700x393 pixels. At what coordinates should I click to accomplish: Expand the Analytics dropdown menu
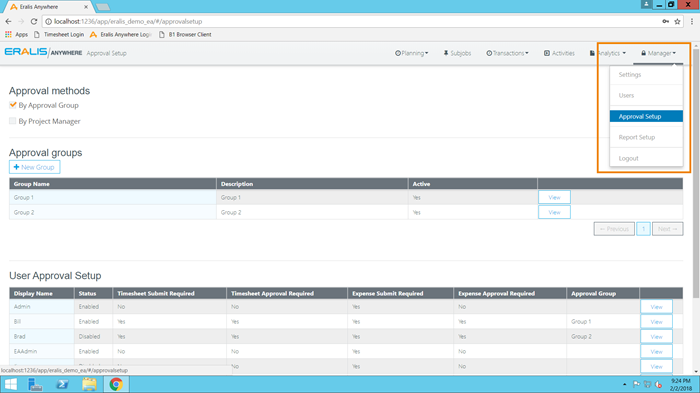[x=608, y=53]
